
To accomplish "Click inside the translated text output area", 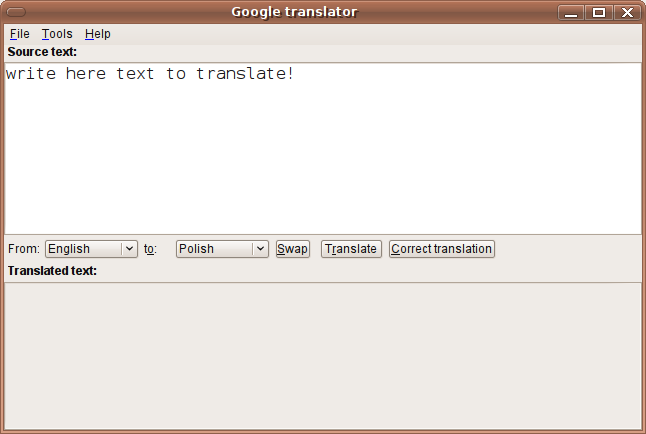I will click(322, 355).
